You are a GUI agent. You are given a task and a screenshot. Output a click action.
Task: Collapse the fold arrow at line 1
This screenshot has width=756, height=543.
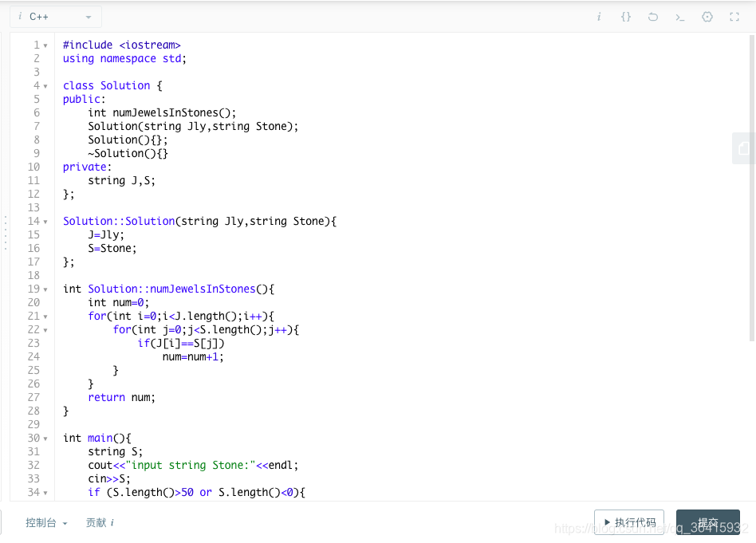click(45, 45)
